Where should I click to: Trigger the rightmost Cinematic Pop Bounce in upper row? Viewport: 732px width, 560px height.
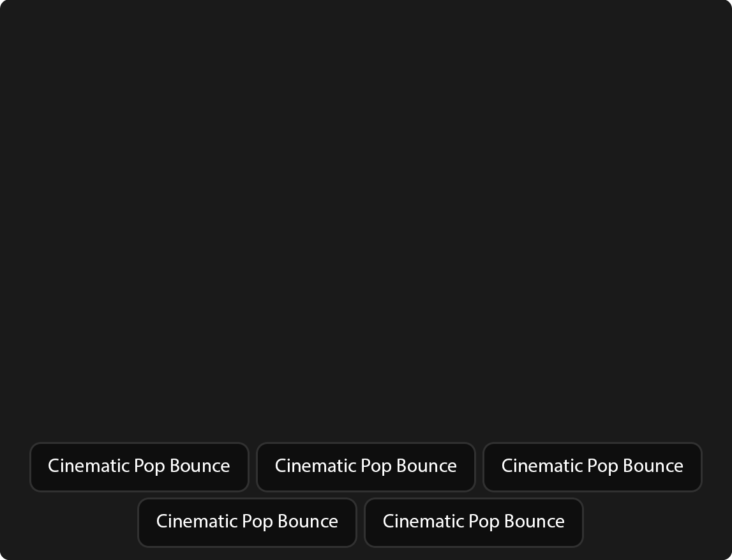[x=592, y=467]
